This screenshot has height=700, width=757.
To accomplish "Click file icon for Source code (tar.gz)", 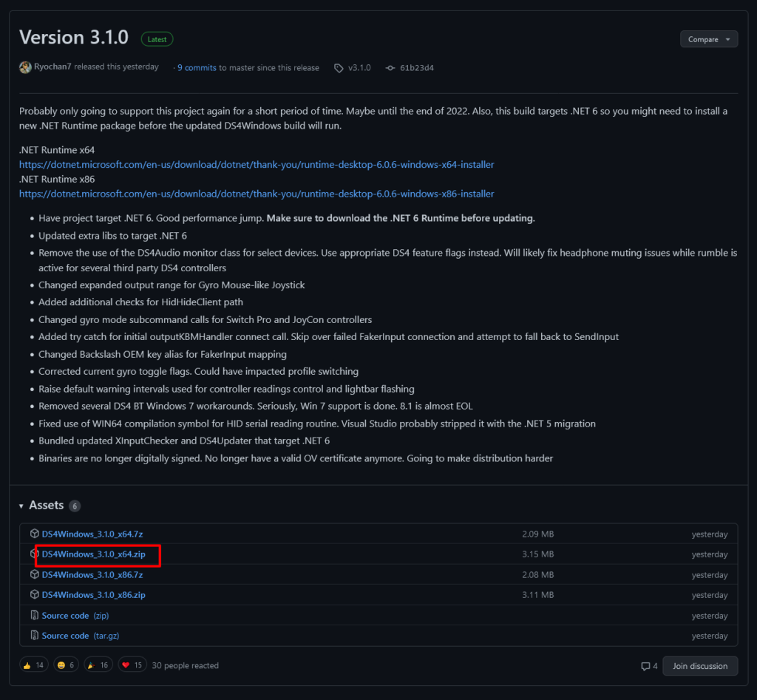I will (x=34, y=635).
